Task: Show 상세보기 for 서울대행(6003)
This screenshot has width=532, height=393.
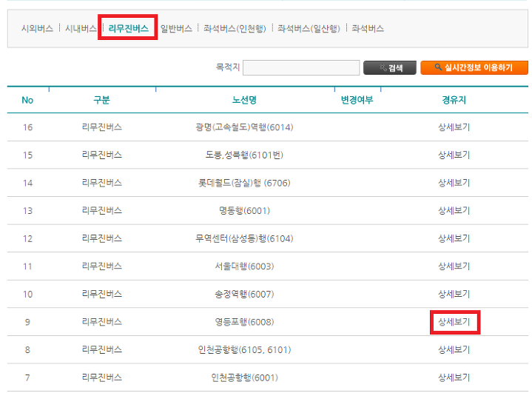Action: coord(454,266)
